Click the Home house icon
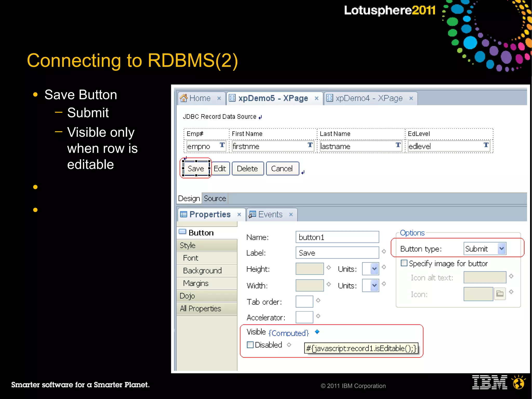Screen dimensions: 532x399 coord(184,98)
